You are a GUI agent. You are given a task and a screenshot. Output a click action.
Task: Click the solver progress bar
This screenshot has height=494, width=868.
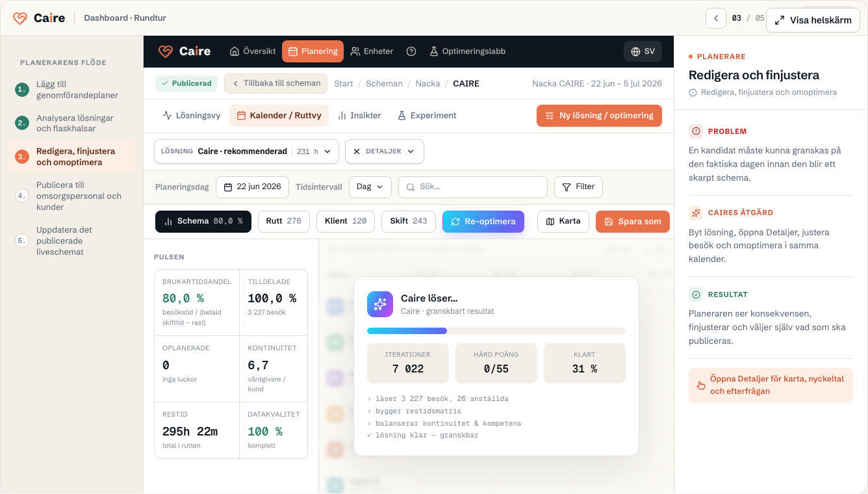click(496, 331)
